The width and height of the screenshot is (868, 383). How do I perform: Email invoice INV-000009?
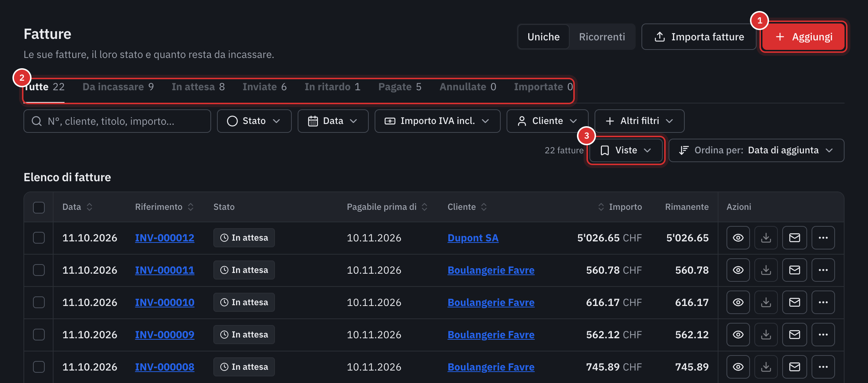coord(794,335)
